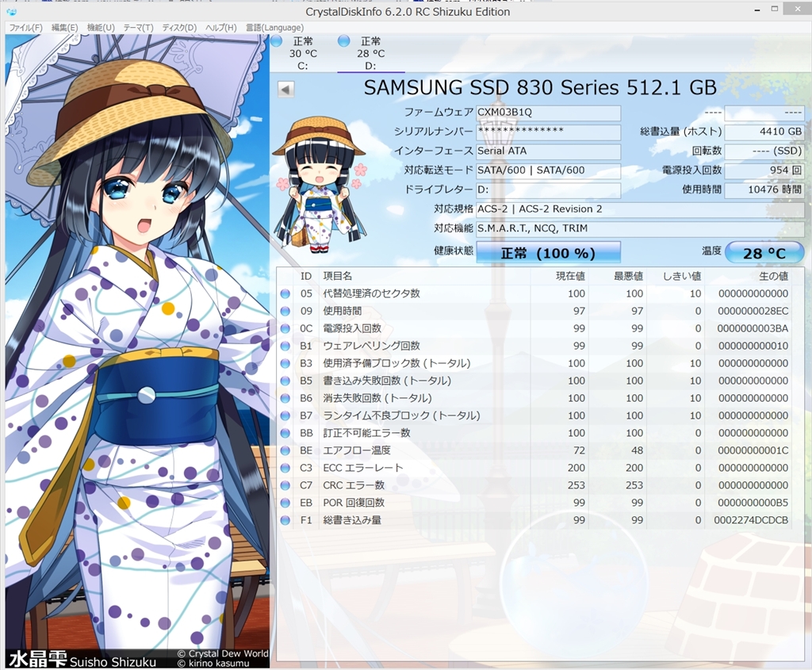
Task: Switch to the C: drive tab at 30 °C
Action: 303,53
